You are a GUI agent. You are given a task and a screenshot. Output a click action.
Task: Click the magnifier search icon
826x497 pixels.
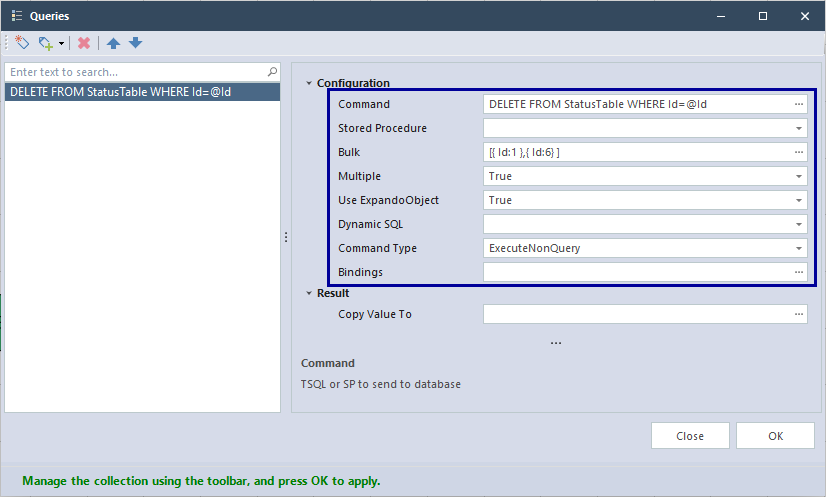[x=272, y=72]
